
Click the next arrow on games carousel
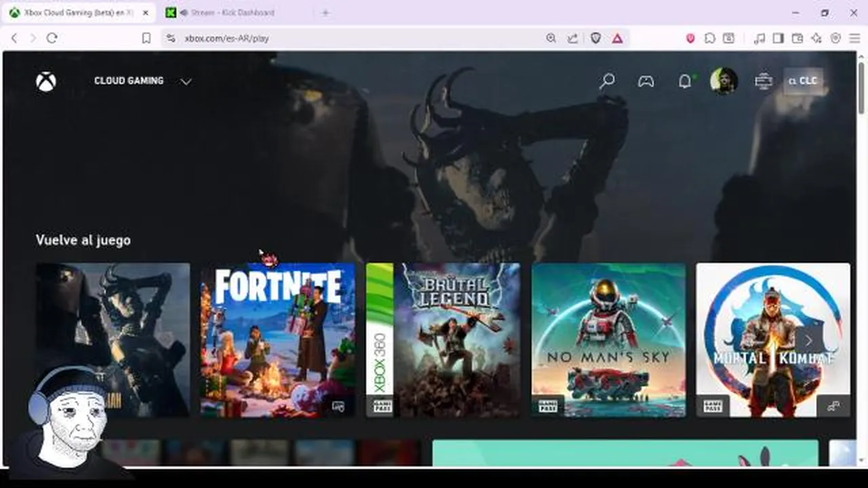pos(808,340)
